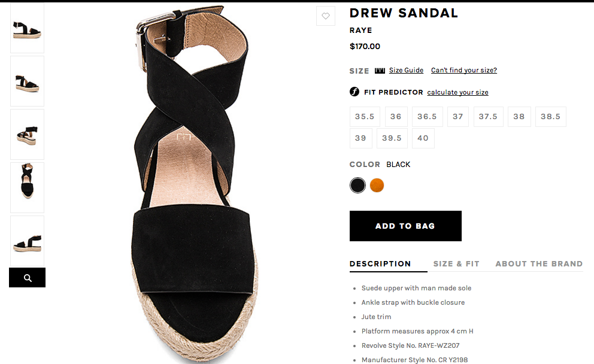View second angled sandal thumbnail
The width and height of the screenshot is (594, 364).
[28, 81]
